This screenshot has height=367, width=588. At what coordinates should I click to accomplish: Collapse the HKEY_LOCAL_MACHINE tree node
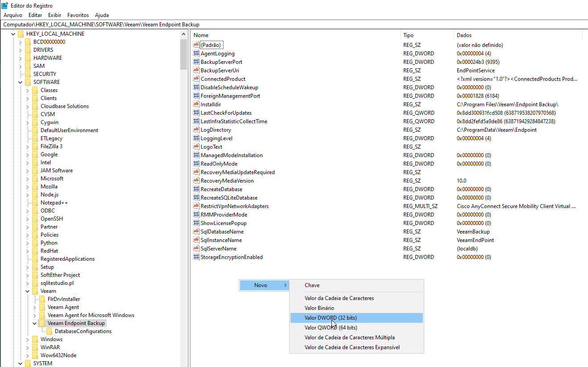click(x=13, y=34)
